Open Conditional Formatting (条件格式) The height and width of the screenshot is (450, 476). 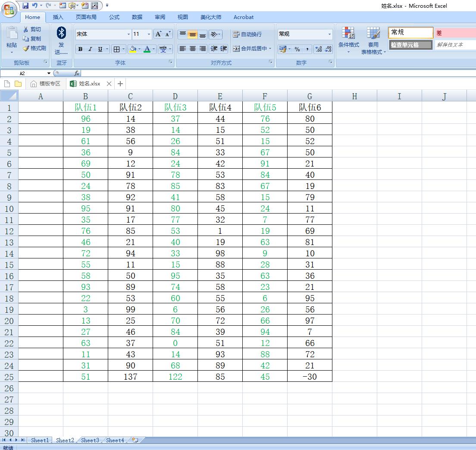pos(348,40)
